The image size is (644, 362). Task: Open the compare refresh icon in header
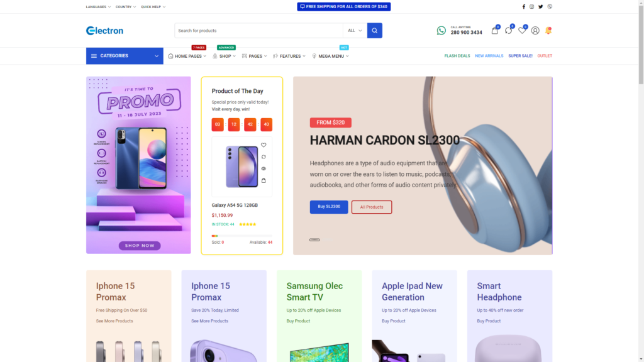click(508, 31)
